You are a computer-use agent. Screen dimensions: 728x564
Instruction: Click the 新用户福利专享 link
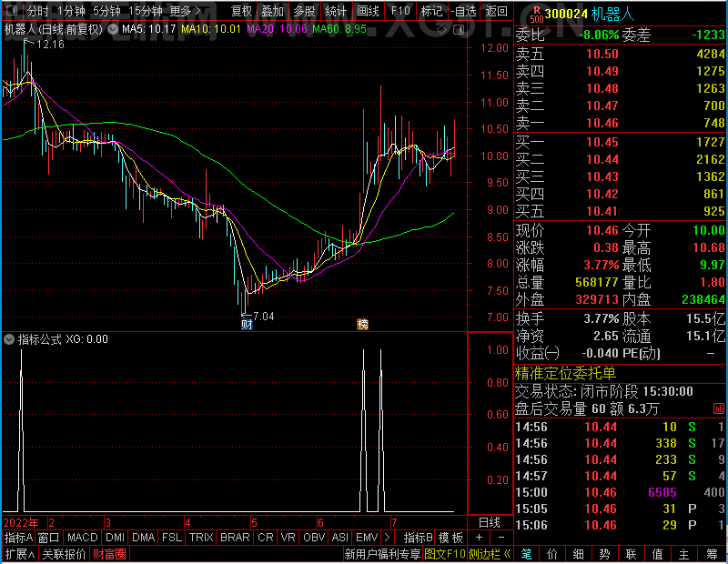click(382, 554)
